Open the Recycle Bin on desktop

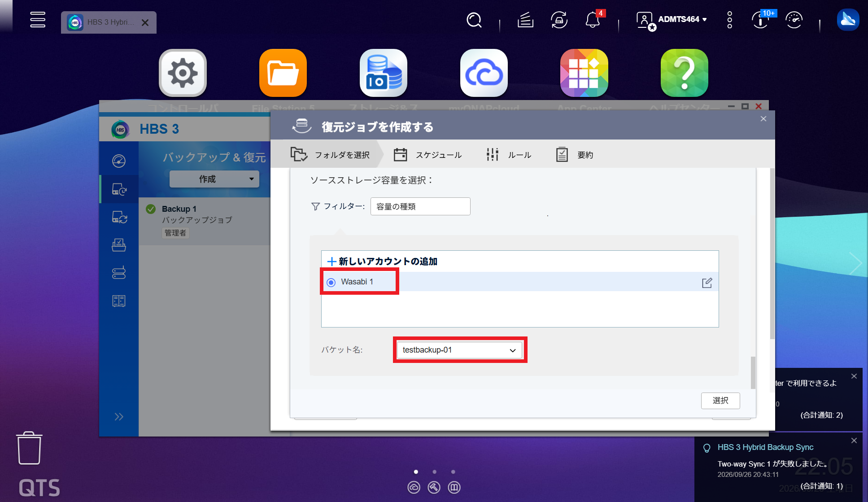click(x=30, y=448)
